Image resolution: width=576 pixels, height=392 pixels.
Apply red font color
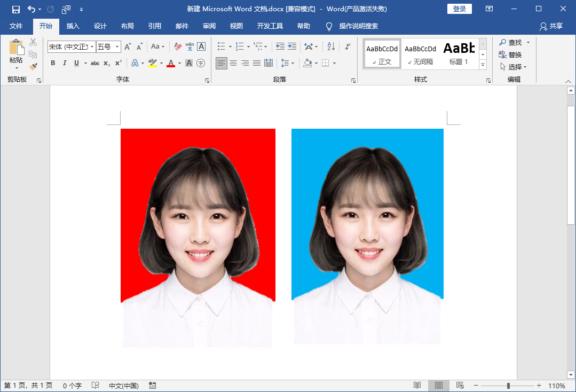pos(171,63)
